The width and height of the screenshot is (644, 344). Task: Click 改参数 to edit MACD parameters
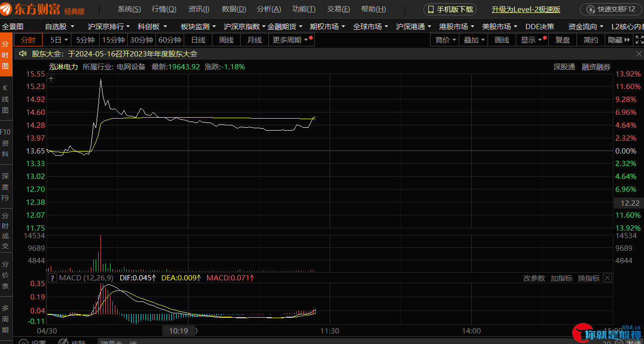[x=534, y=278]
